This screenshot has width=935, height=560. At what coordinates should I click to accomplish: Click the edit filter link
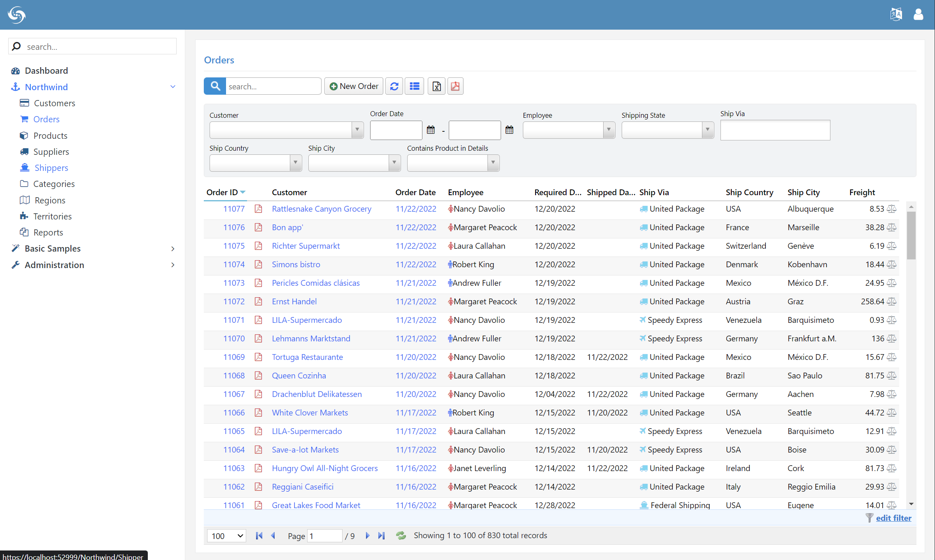(x=893, y=518)
